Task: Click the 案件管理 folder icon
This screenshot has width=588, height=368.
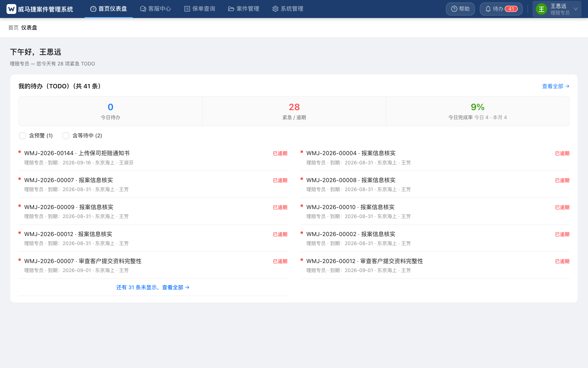Action: [231, 9]
